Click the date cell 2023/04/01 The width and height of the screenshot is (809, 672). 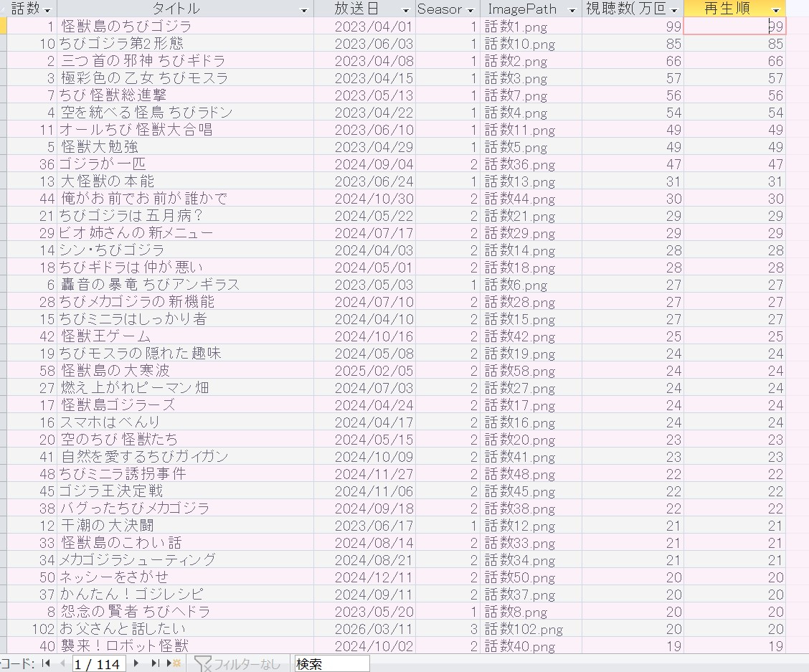[x=364, y=27]
